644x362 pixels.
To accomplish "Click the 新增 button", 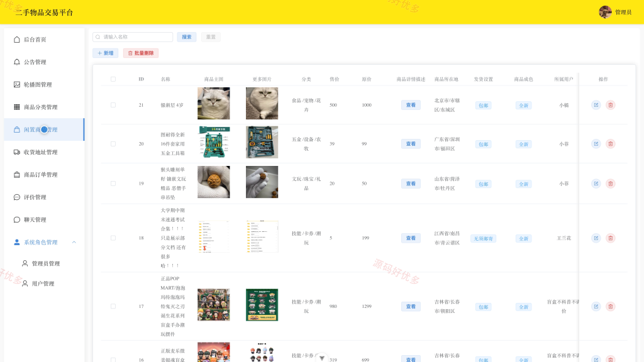I will (x=106, y=53).
